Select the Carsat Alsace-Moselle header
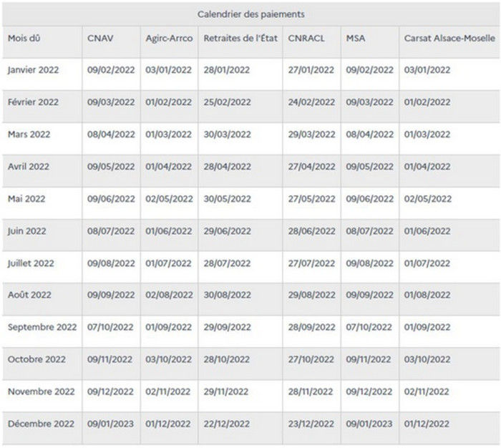This screenshot has height=448, width=501. pyautogui.click(x=449, y=39)
